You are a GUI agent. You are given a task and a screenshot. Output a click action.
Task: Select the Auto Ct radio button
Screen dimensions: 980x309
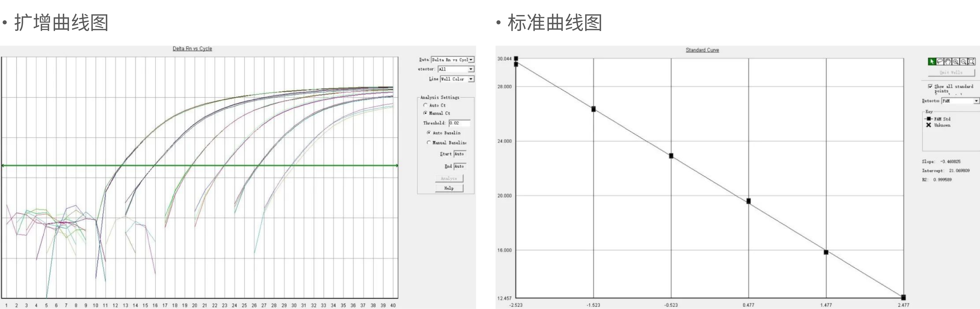(x=425, y=105)
